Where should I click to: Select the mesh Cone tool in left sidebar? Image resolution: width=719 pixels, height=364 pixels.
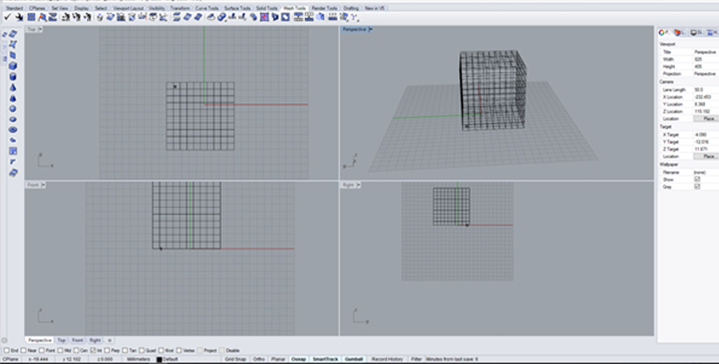pos(13,88)
